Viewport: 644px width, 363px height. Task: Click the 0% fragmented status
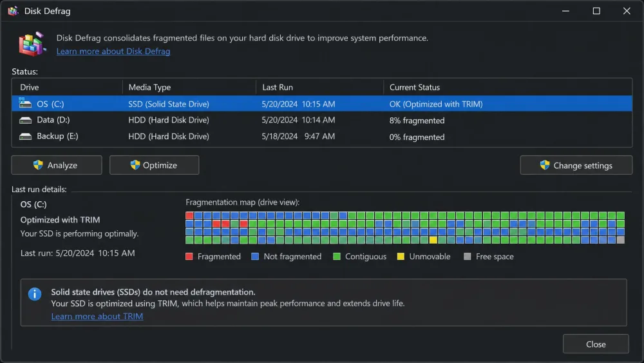(x=417, y=137)
